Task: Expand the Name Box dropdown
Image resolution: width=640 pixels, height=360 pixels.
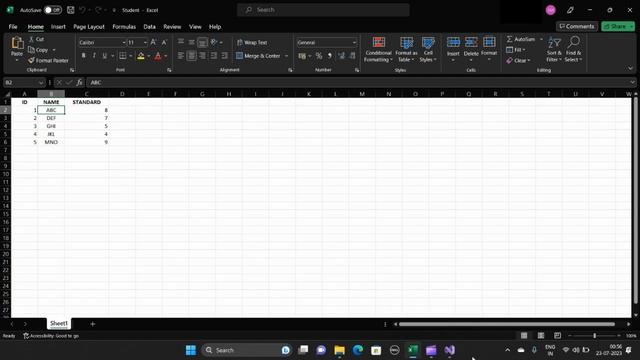Action: (41, 82)
